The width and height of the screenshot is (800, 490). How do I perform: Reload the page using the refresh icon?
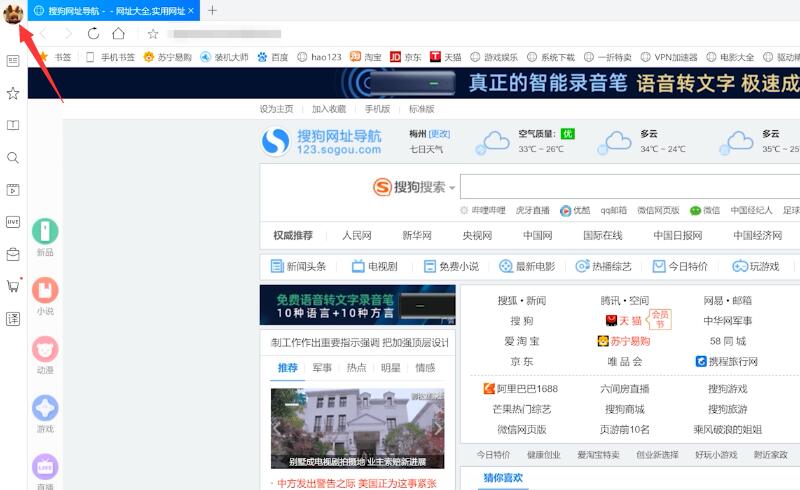point(93,34)
